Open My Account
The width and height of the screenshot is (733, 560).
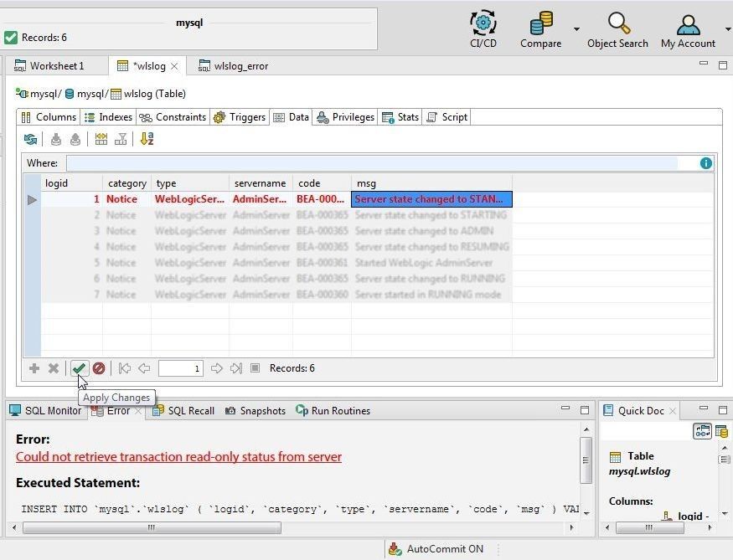(688, 29)
